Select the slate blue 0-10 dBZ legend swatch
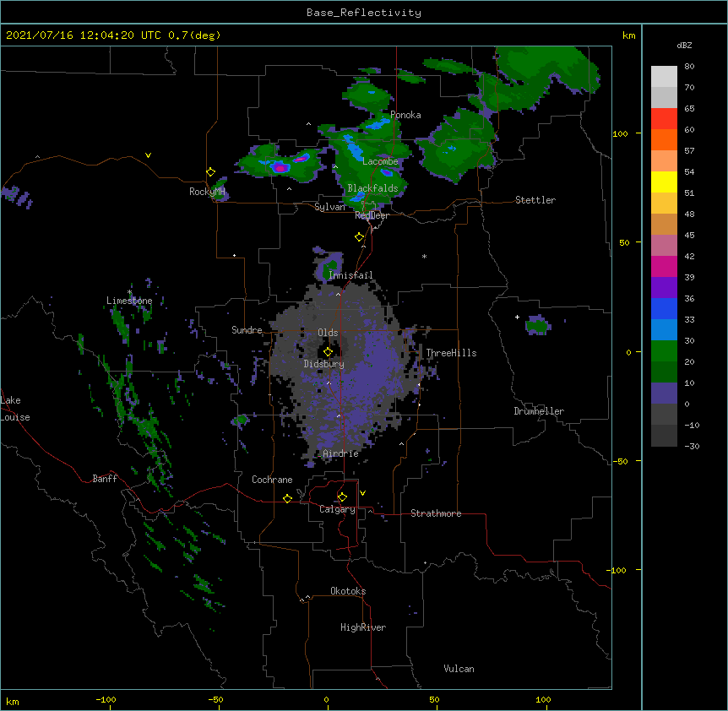 [664, 393]
